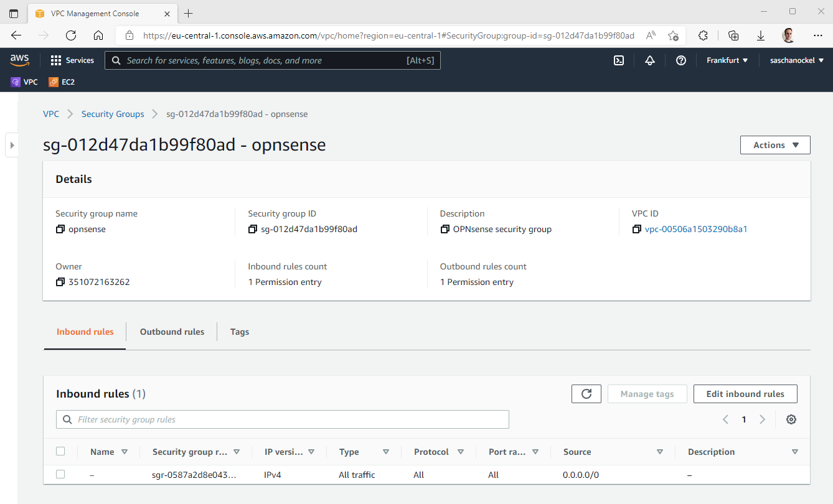Screen dimensions: 833x504
Task: Sort by Name column
Action: point(125,452)
